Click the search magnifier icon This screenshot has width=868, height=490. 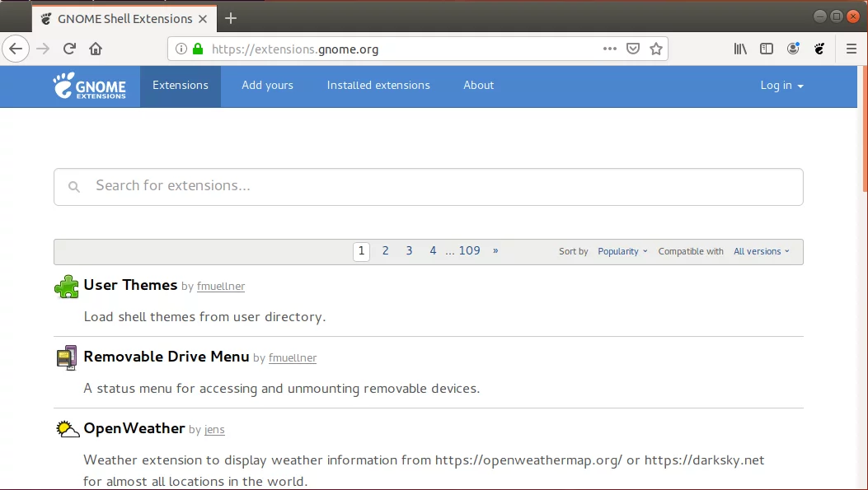tap(73, 187)
